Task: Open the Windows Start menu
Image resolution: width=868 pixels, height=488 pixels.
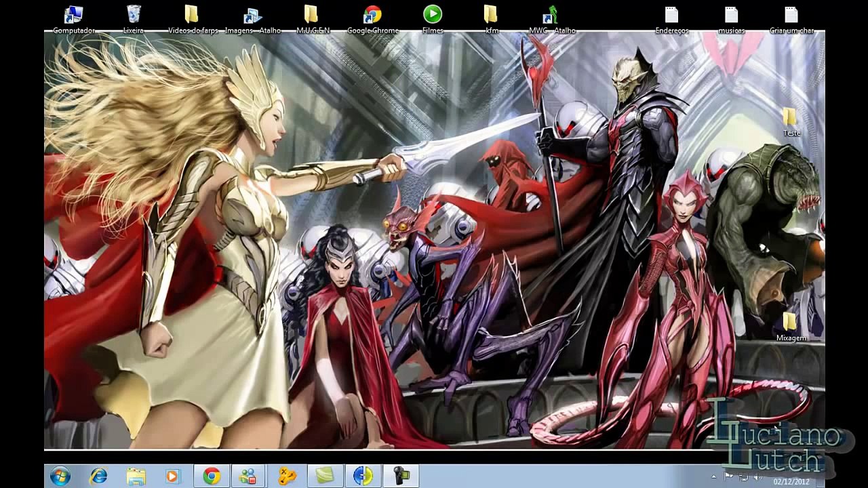Action: (60, 476)
